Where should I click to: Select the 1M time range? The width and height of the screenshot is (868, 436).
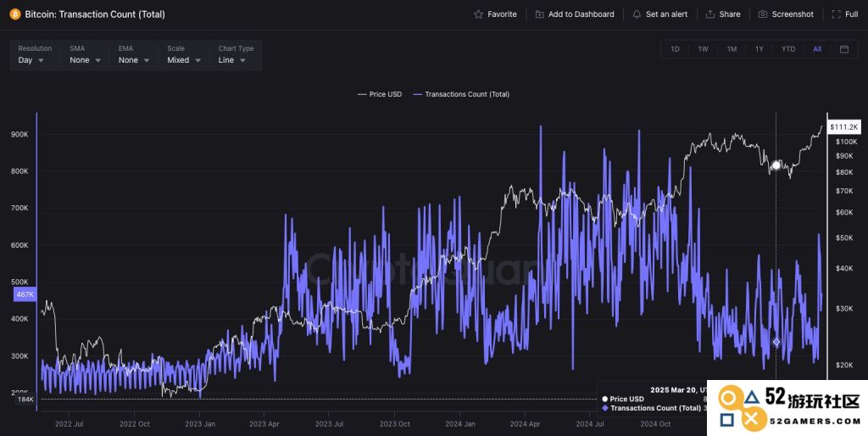pyautogui.click(x=732, y=49)
